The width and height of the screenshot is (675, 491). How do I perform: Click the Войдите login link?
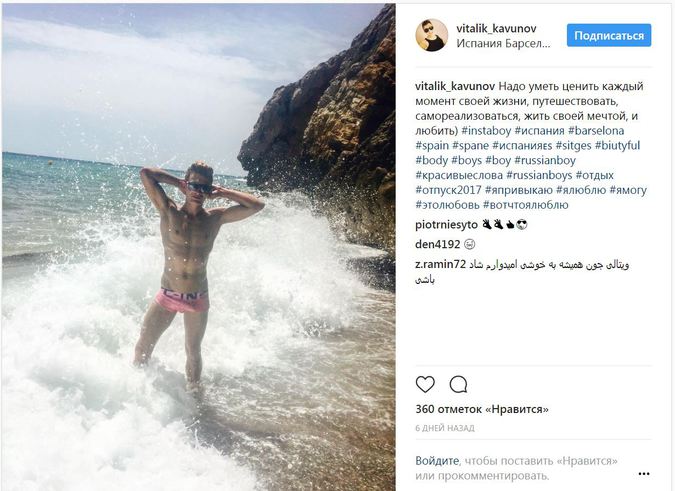click(x=437, y=461)
